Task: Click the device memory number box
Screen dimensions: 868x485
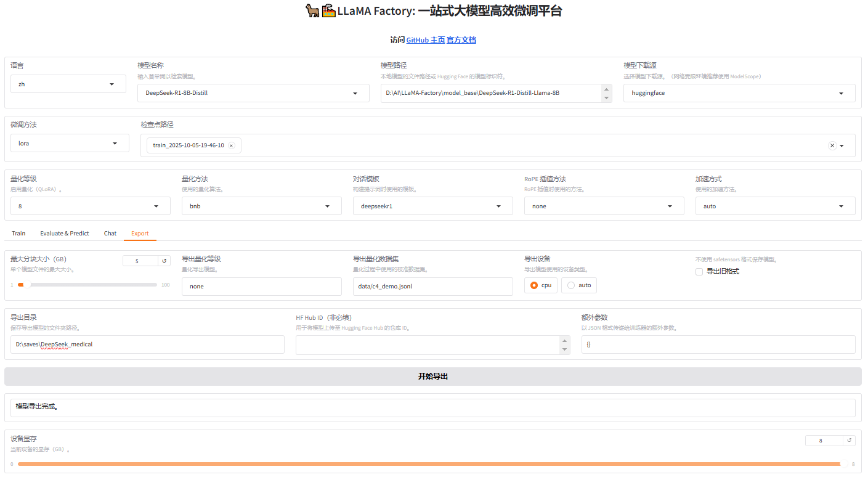Action: click(x=824, y=441)
